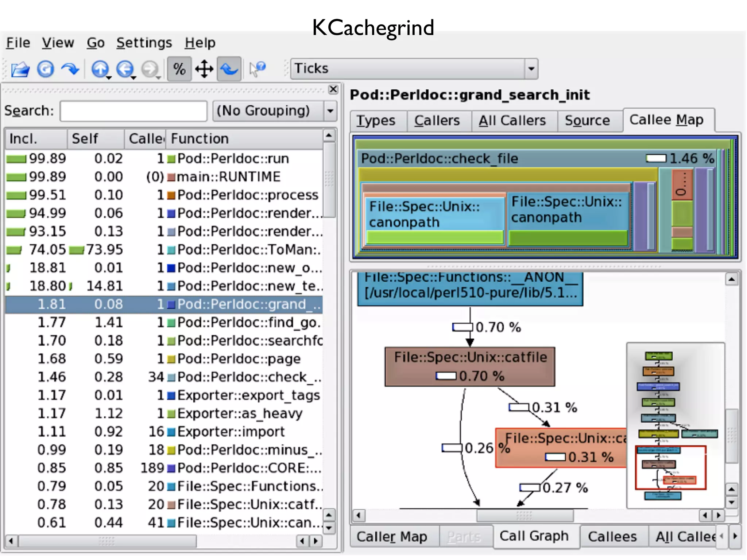Open the Back button history dropdown arrow

[133, 78]
